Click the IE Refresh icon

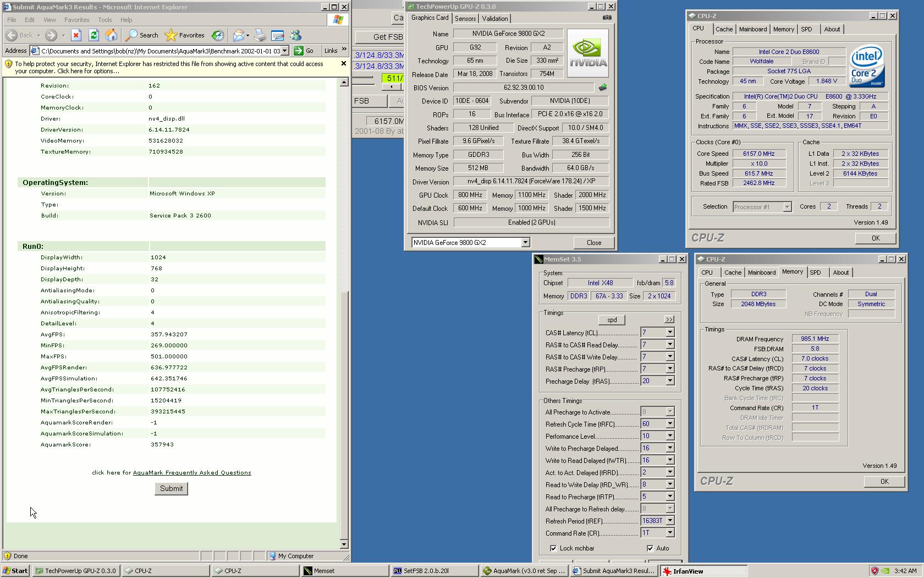click(94, 35)
